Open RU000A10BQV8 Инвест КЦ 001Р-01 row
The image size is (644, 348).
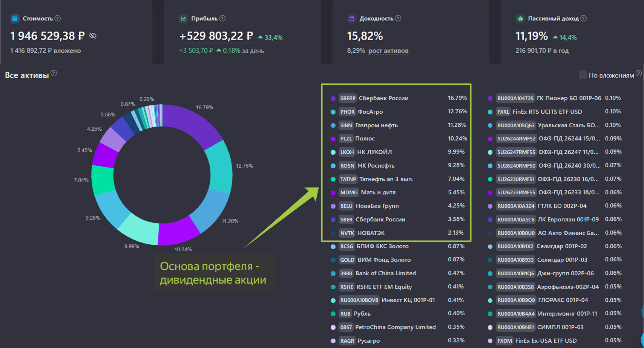click(399, 300)
